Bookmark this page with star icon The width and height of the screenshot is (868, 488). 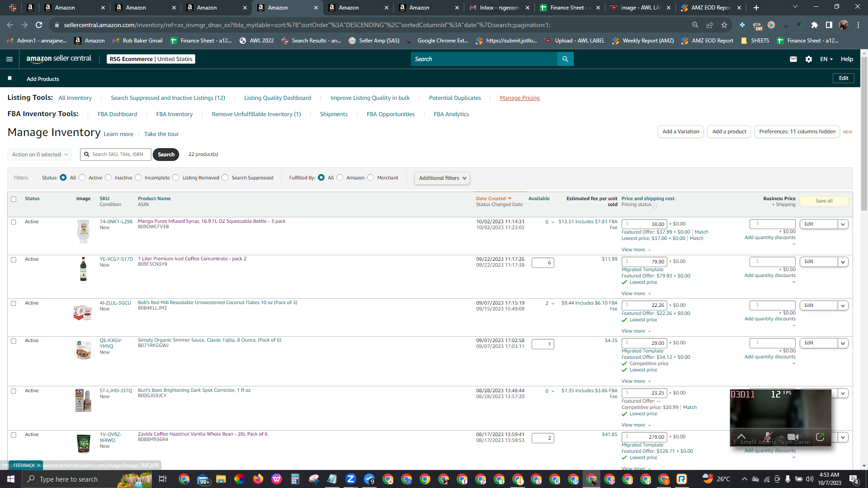point(724,25)
